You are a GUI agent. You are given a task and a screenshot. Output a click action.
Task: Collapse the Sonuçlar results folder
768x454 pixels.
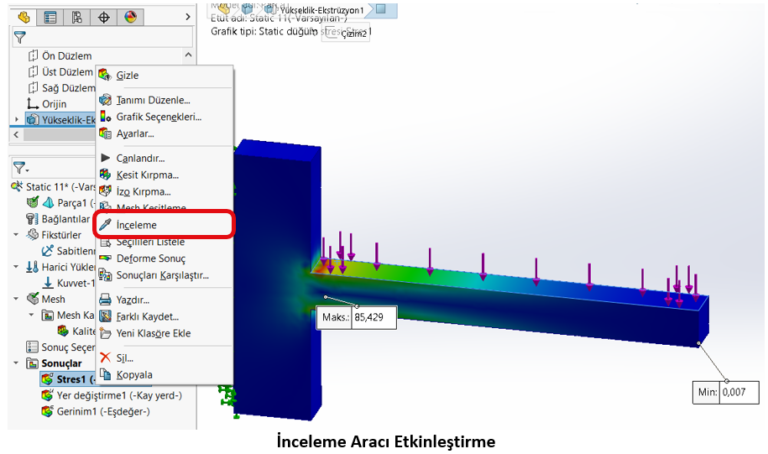click(16, 363)
